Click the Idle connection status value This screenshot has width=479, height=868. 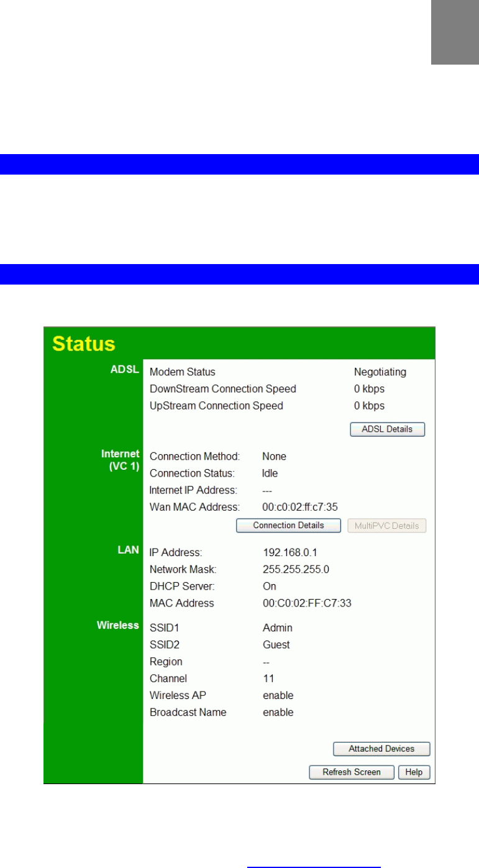click(270, 473)
